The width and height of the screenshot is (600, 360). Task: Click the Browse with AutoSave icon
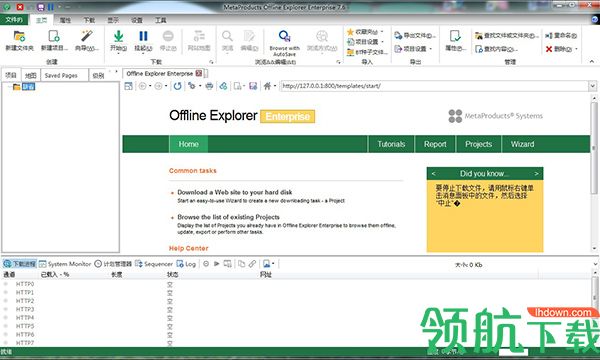[284, 36]
